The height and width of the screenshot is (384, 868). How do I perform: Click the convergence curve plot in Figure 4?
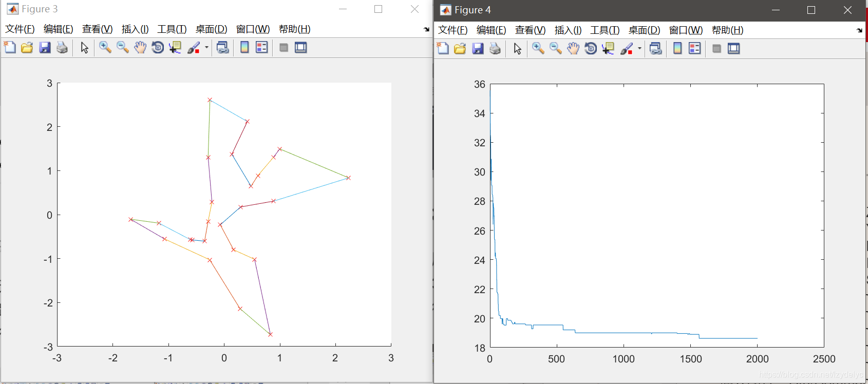click(657, 216)
